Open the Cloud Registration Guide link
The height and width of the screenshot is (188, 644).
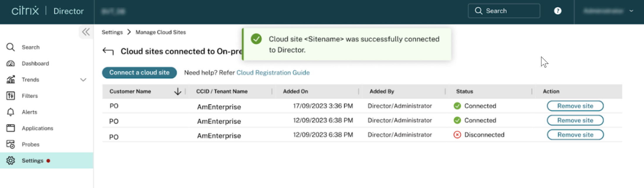273,73
